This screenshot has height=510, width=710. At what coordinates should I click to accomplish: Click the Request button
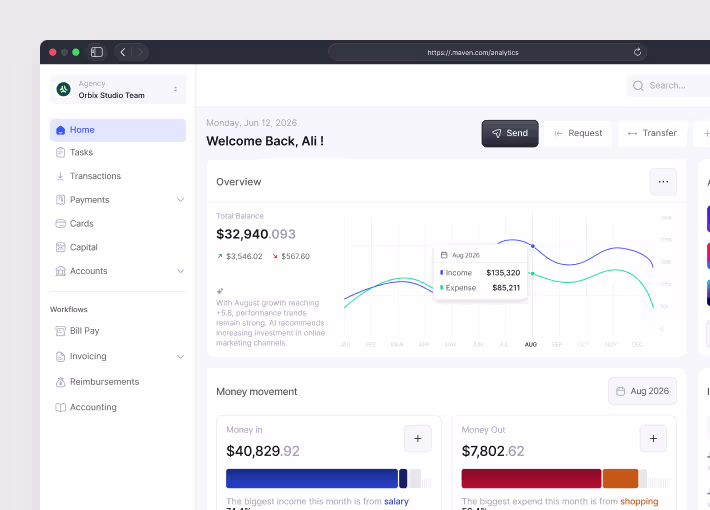(x=578, y=133)
